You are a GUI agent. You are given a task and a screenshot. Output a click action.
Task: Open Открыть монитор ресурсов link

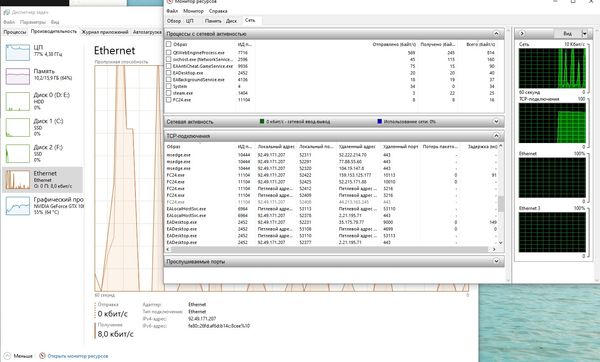click(77, 356)
